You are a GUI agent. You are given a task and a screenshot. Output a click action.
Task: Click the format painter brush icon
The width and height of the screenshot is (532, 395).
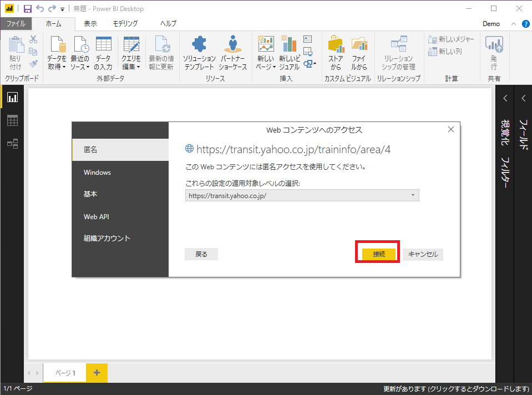[x=33, y=63]
